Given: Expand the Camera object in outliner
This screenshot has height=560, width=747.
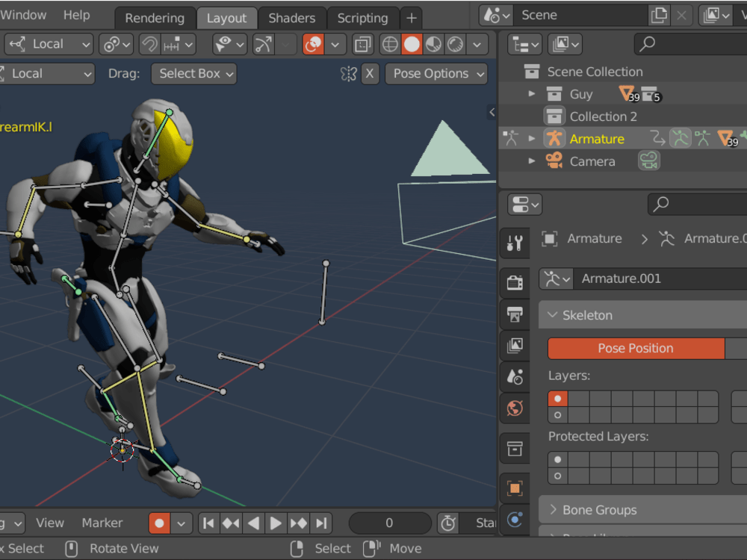Looking at the screenshot, I should [x=531, y=161].
